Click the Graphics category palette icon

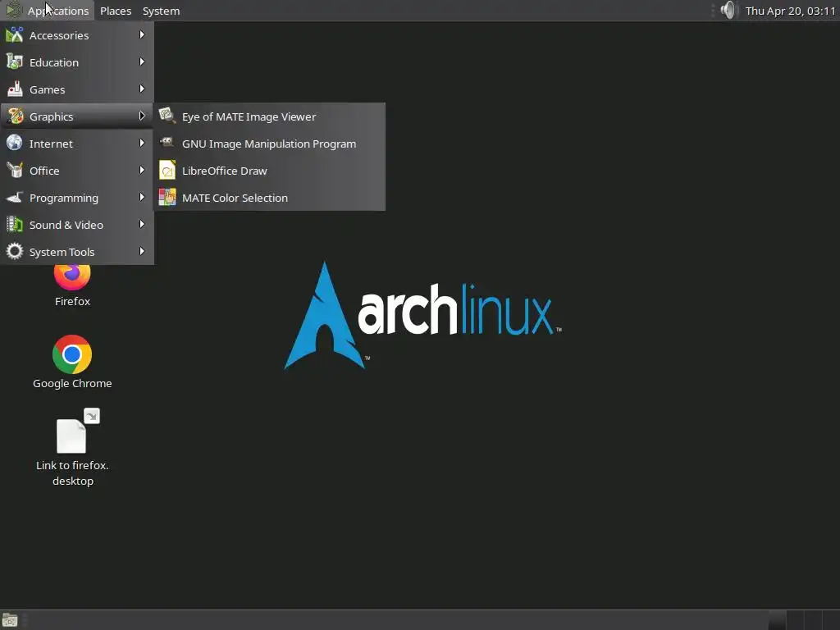[x=15, y=116]
